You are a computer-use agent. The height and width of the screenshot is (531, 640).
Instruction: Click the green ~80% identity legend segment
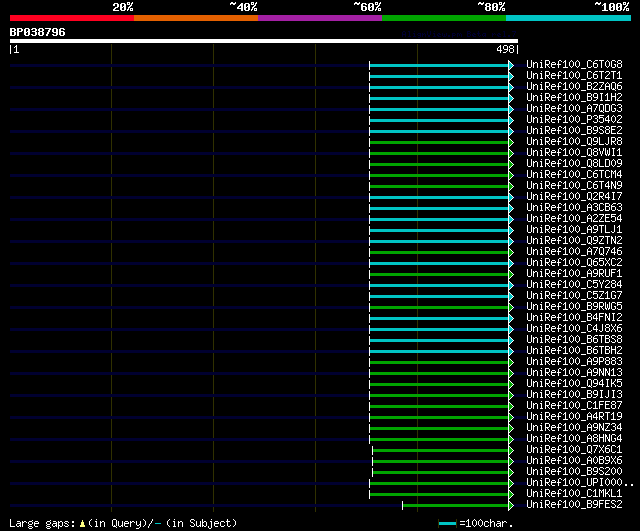444,18
